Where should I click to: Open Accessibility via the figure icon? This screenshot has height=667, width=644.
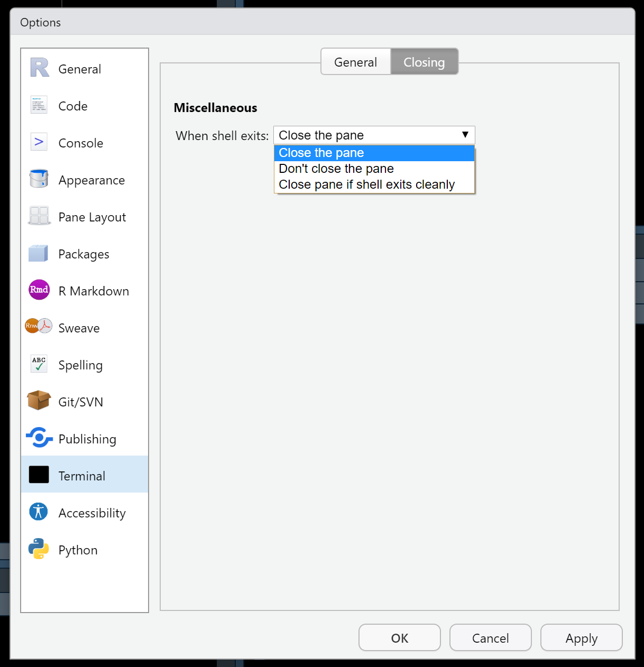[x=39, y=512]
